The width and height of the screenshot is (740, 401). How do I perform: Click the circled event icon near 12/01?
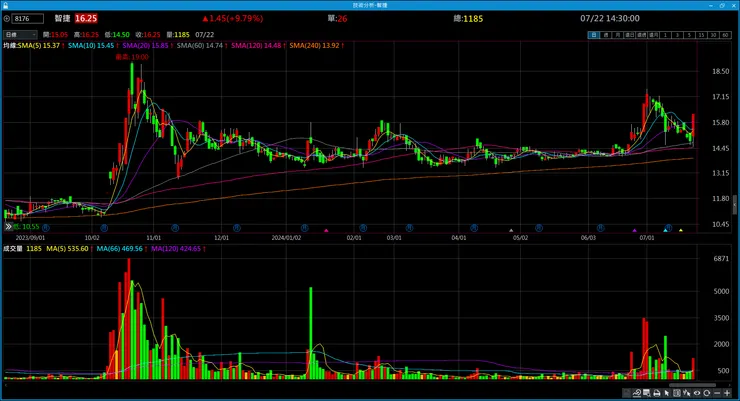(236, 228)
